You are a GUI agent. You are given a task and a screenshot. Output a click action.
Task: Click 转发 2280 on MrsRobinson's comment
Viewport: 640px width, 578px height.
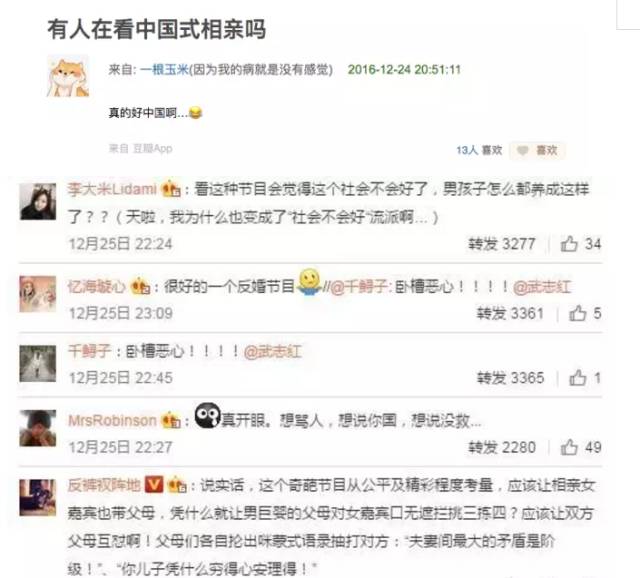(501, 447)
